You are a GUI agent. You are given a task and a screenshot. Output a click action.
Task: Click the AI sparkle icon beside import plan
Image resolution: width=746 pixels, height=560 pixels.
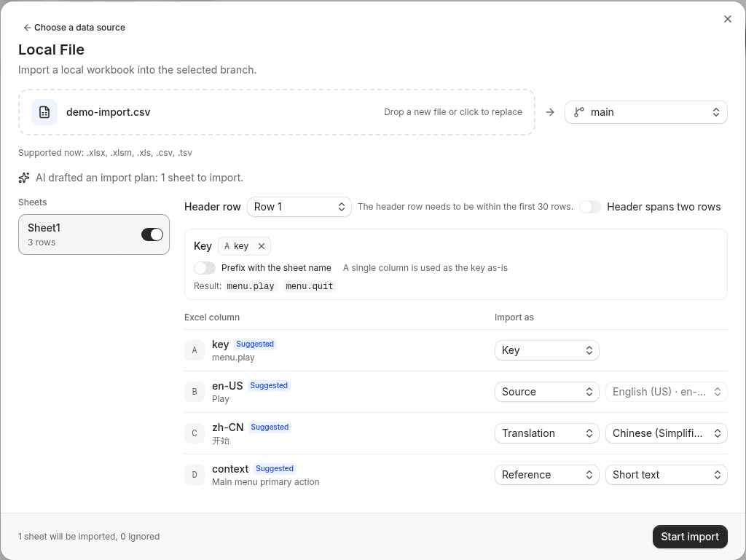pos(24,178)
